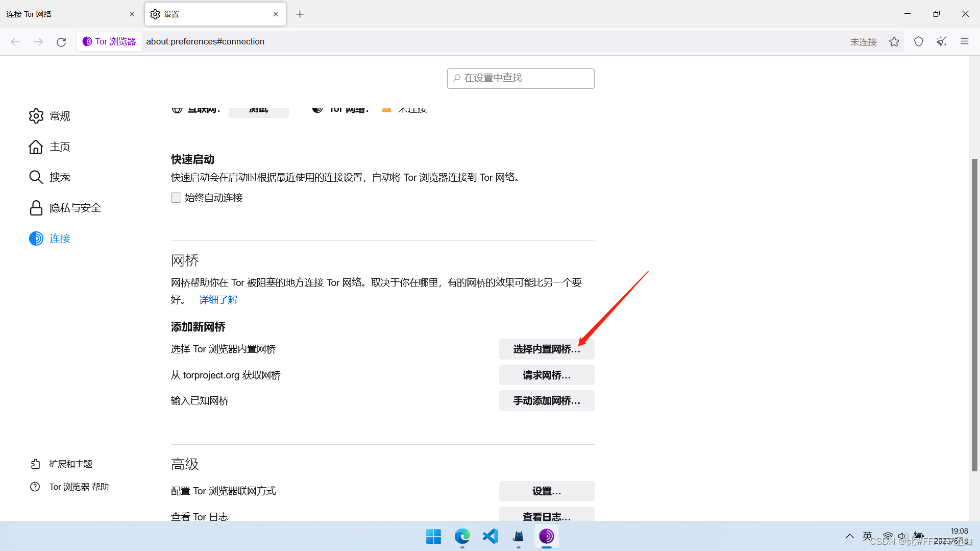Click the 请求网桥 button
Image resolution: width=980 pixels, height=551 pixels.
coord(546,375)
